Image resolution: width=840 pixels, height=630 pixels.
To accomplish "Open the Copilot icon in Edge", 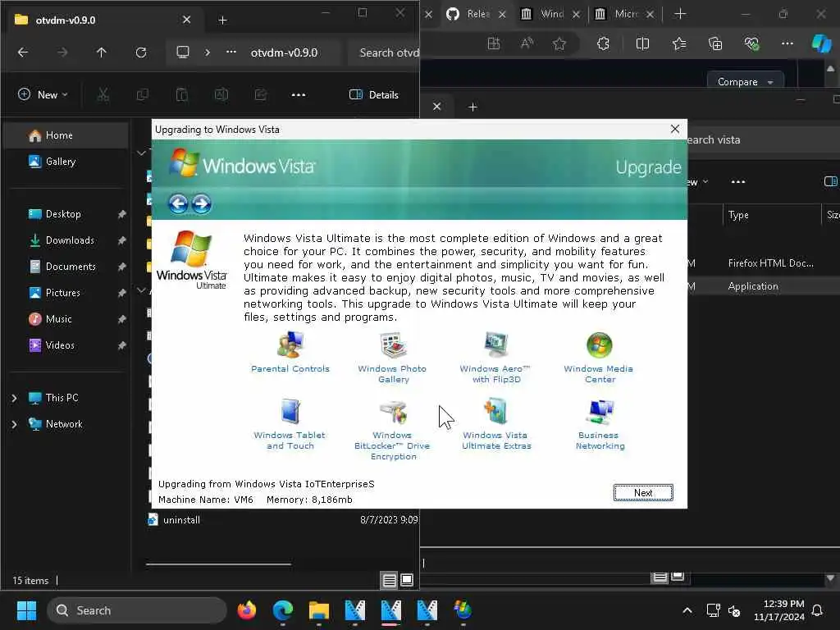I will pos(821,44).
